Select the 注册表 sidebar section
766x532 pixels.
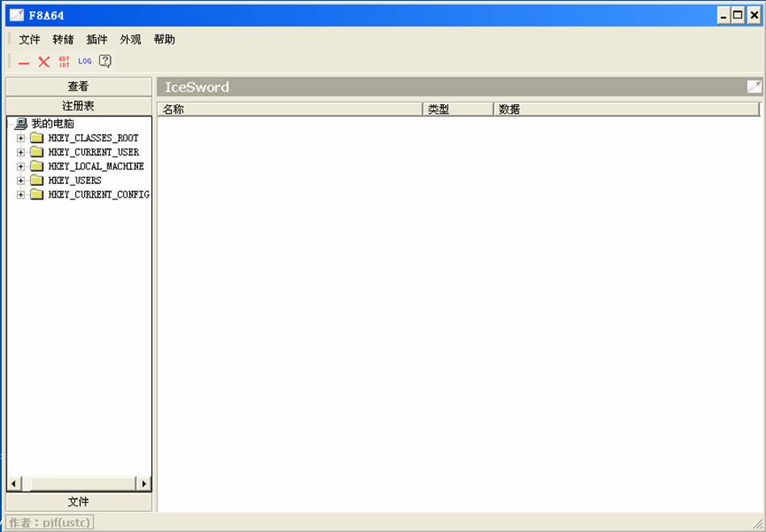78,106
